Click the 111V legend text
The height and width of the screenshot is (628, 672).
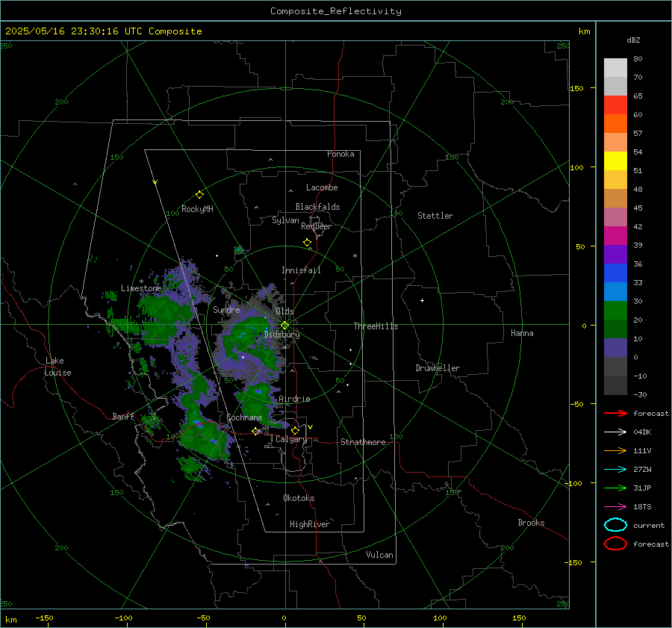coord(642,450)
